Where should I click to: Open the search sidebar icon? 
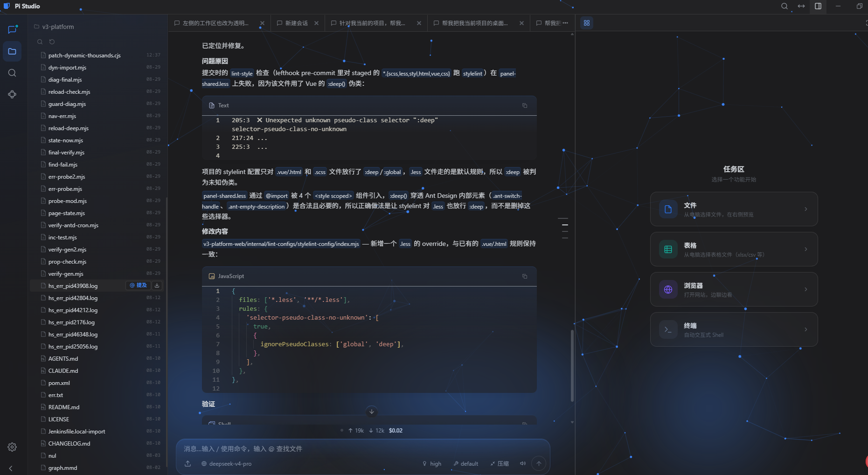(x=12, y=73)
